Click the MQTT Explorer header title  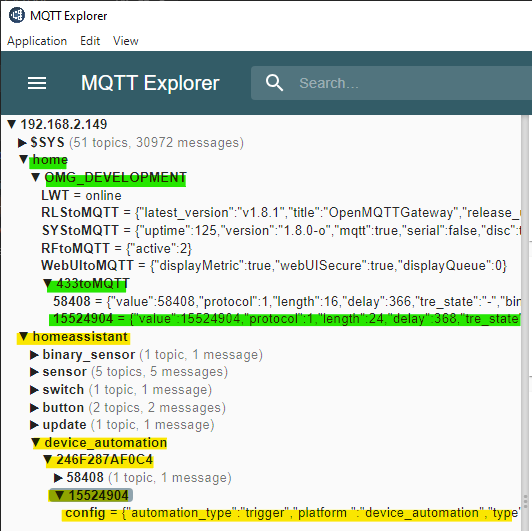tap(150, 83)
